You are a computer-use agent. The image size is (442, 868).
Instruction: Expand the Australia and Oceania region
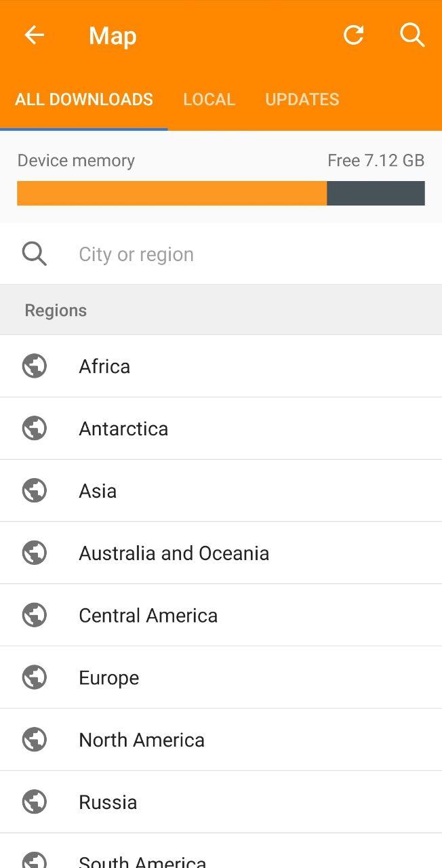click(x=221, y=553)
